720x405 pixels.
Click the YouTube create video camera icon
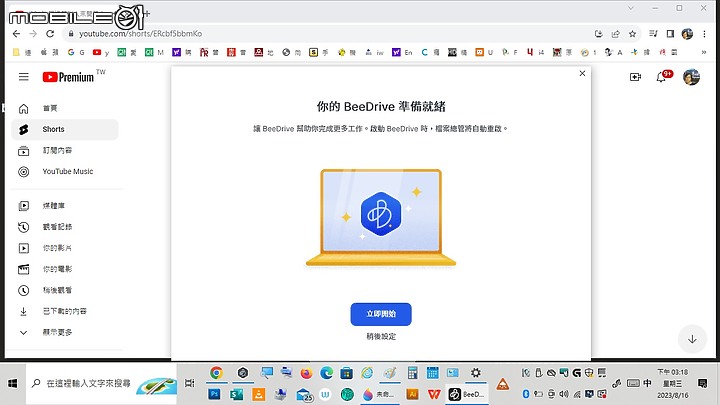point(635,77)
